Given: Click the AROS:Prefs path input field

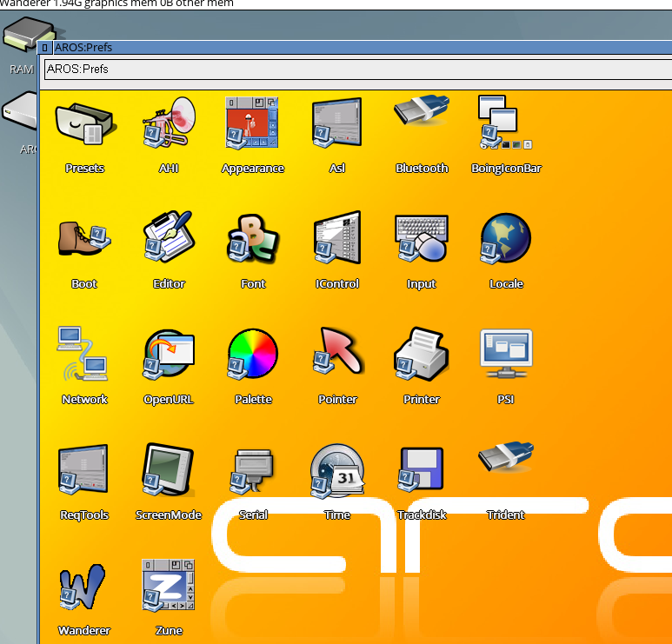Looking at the screenshot, I should (358, 70).
